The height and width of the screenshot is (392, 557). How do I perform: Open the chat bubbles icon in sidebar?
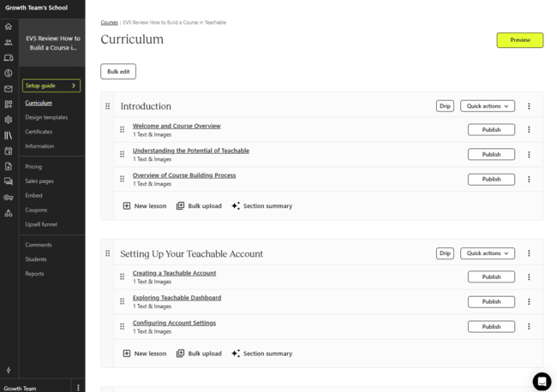click(x=9, y=181)
